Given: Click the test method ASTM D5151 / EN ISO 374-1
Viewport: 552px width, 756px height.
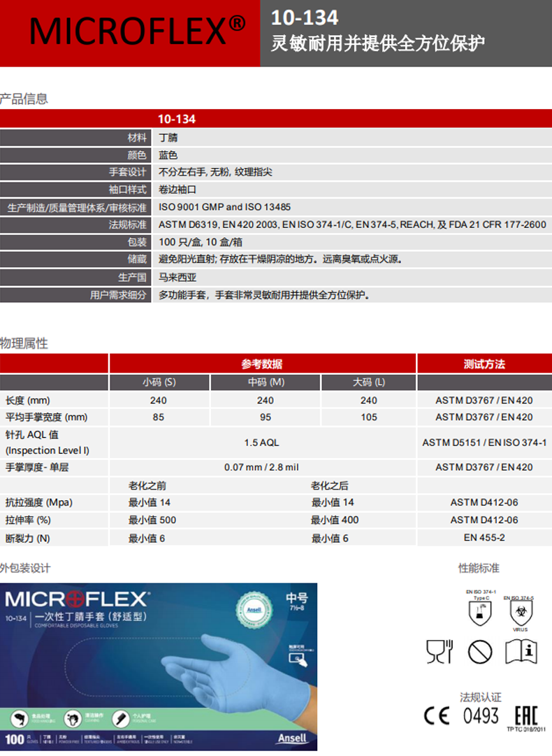Looking at the screenshot, I should (x=484, y=443).
